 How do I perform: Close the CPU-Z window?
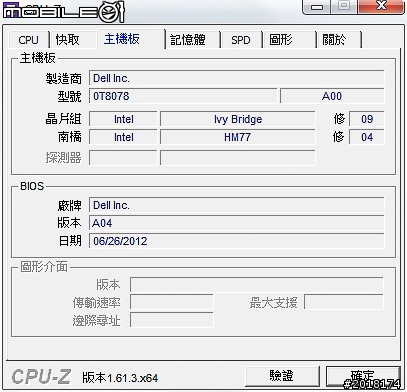tap(381, 6)
